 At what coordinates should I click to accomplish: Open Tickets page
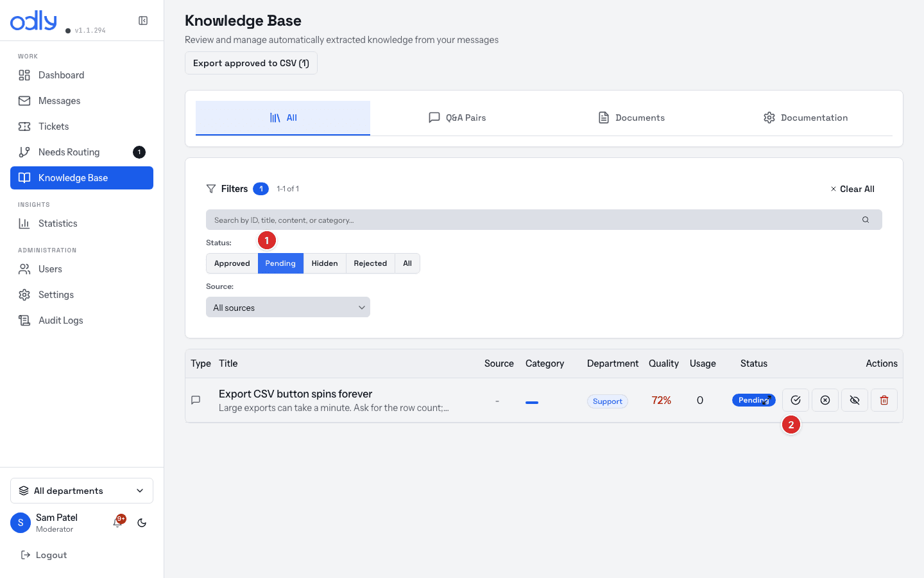[81, 127]
